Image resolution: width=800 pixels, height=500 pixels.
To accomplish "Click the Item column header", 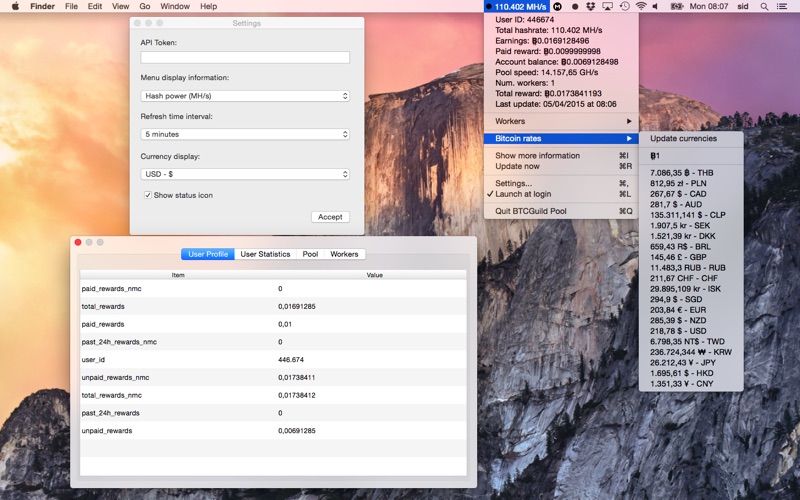I will pyautogui.click(x=178, y=275).
